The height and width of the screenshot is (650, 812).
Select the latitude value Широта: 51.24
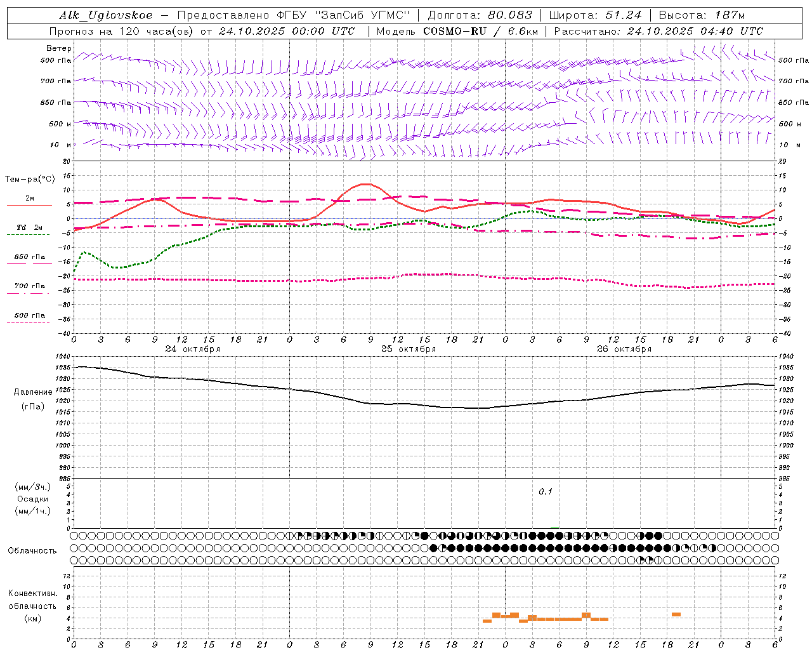pyautogui.click(x=595, y=16)
